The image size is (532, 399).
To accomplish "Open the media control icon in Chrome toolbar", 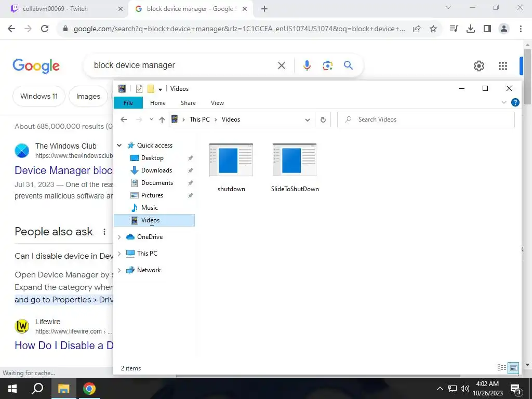I will 454,29.
